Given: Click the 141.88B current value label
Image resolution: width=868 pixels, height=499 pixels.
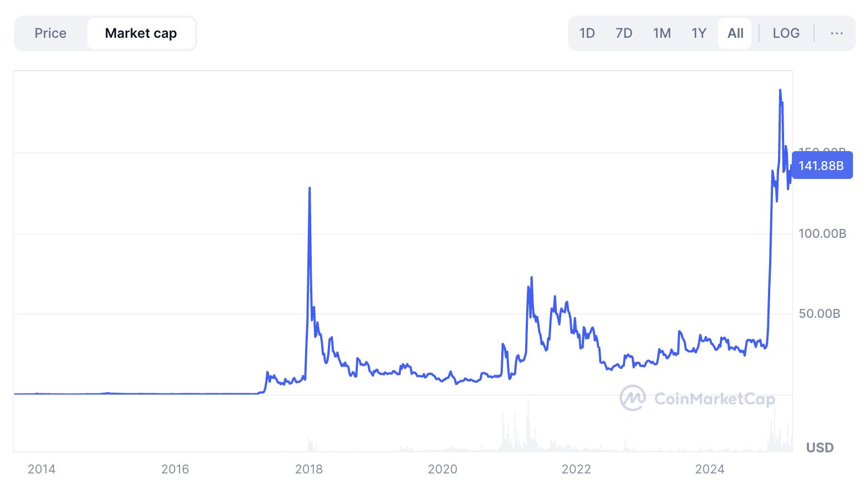Looking at the screenshot, I should pyautogui.click(x=822, y=165).
